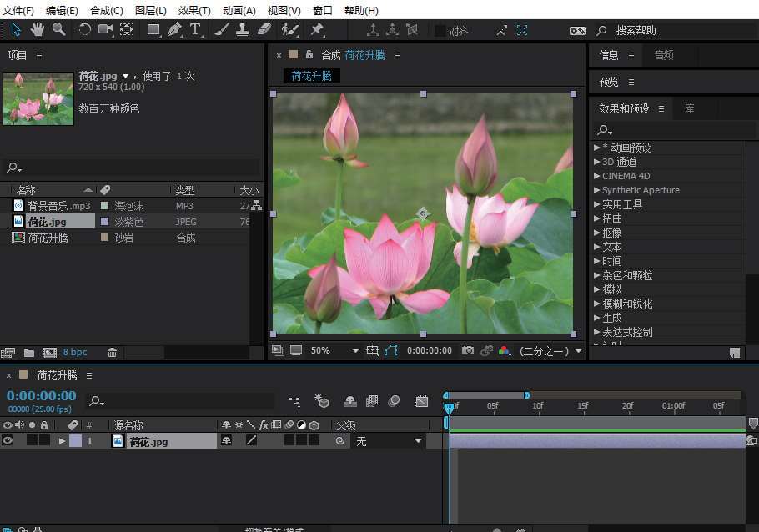Image resolution: width=759 pixels, height=532 pixels.
Task: Toggle the mask and shape path visibility
Action: pyautogui.click(x=391, y=351)
